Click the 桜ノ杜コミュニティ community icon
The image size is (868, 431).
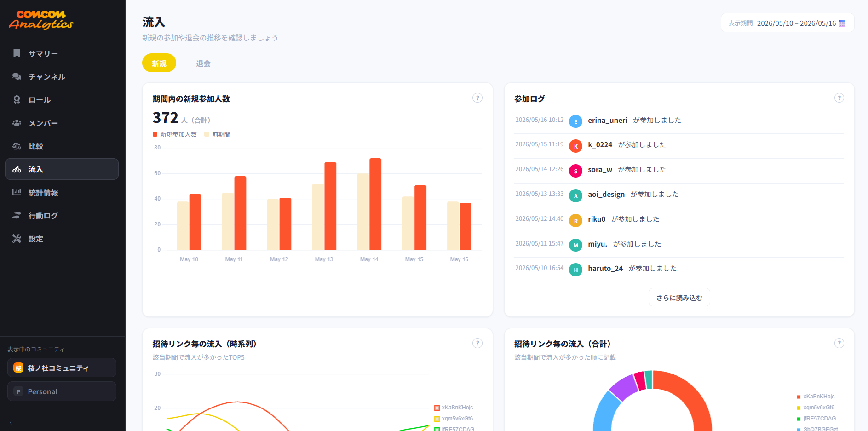click(18, 368)
